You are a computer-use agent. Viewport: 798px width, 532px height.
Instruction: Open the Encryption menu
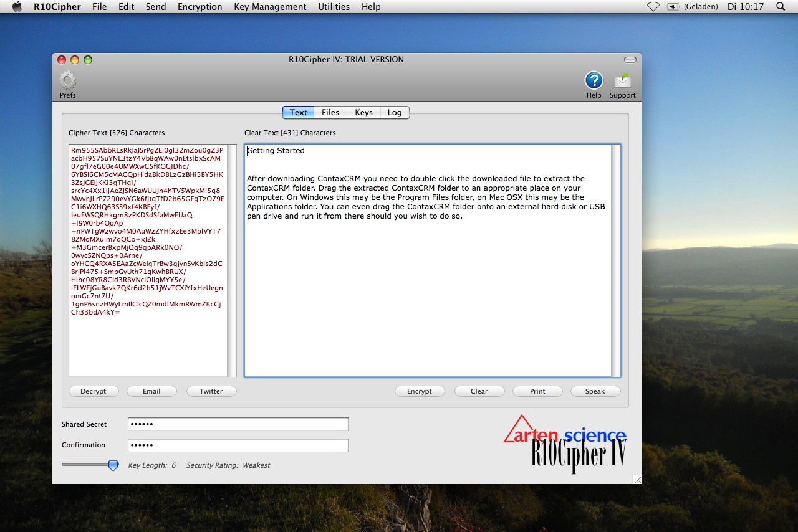coord(200,7)
